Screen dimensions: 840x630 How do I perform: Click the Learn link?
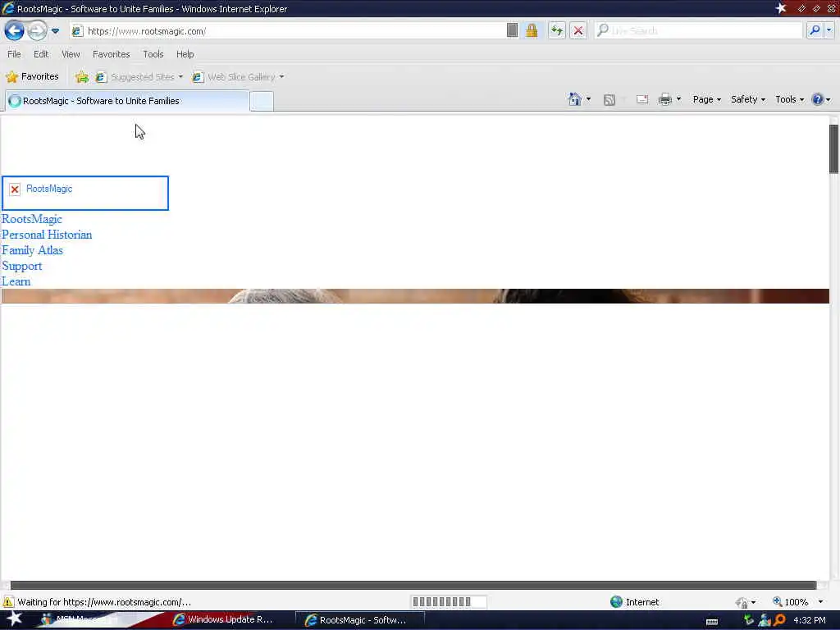click(16, 281)
